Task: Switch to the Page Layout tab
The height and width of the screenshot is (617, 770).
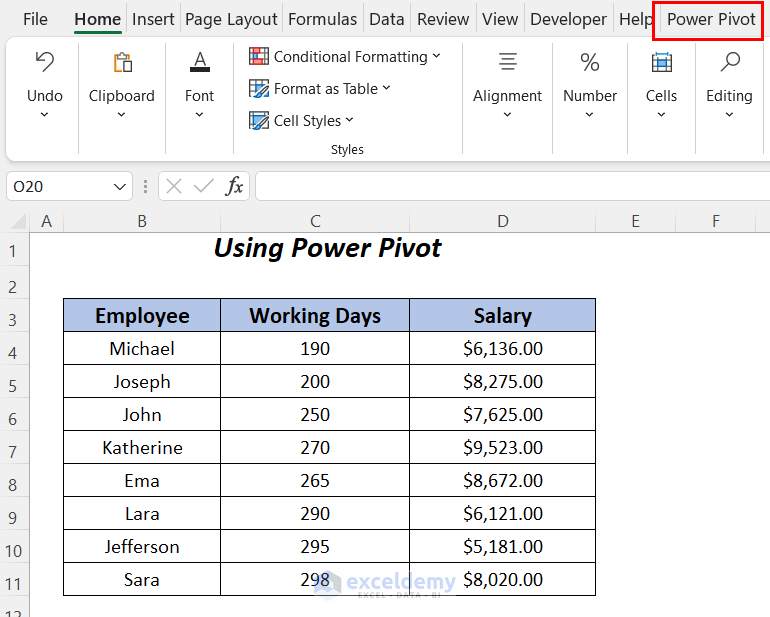Action: (x=231, y=19)
